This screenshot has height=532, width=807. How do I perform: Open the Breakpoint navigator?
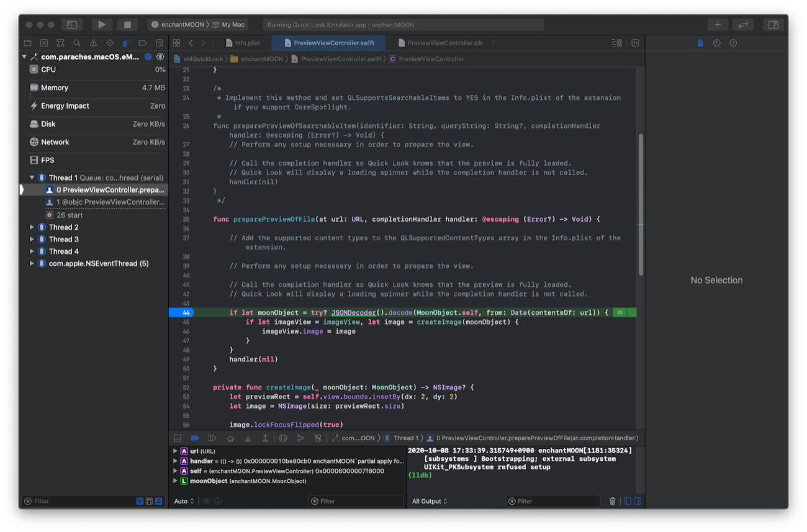[143, 43]
